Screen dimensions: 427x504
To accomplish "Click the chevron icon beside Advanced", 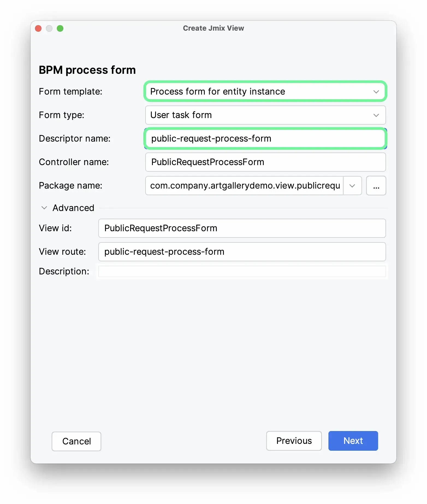I will coord(44,208).
